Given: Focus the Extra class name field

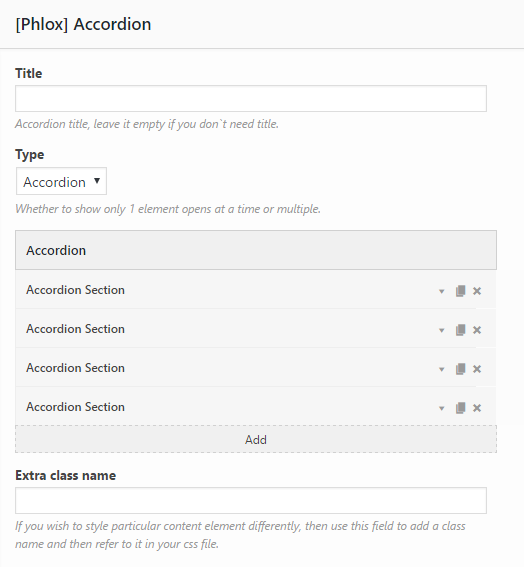Looking at the screenshot, I should [251, 500].
